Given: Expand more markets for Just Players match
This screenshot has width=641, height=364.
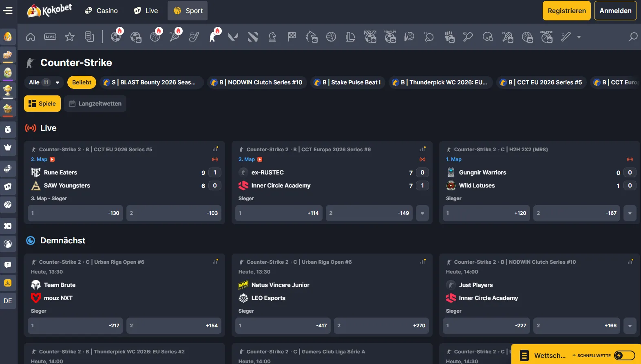Looking at the screenshot, I should click(630, 326).
